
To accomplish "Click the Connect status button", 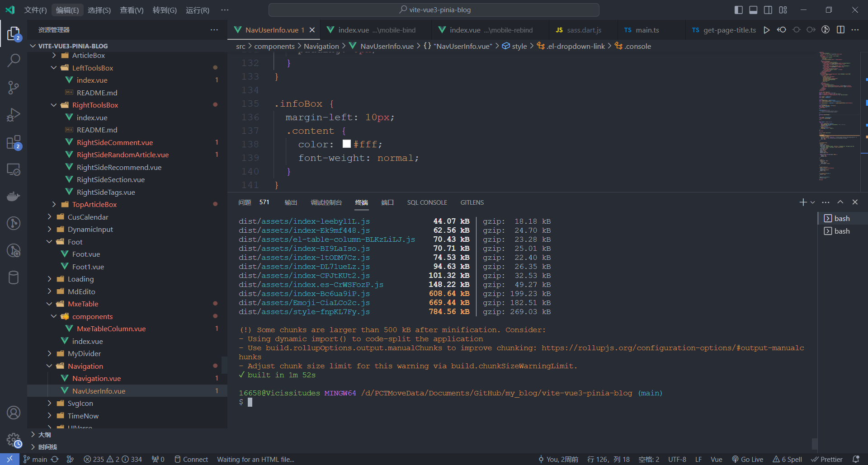I will (191, 459).
